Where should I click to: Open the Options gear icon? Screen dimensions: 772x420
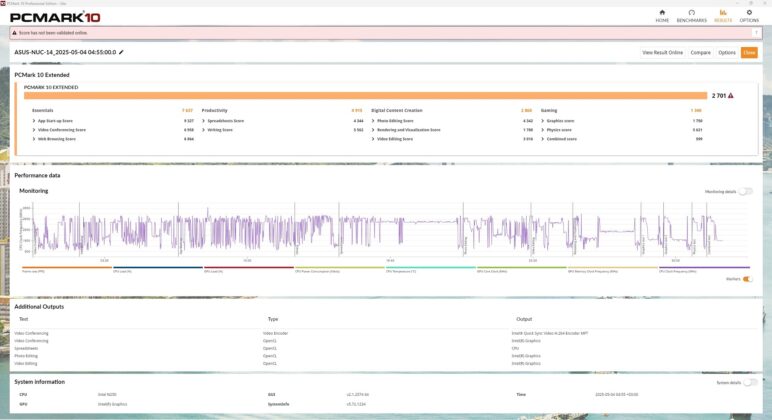click(749, 12)
